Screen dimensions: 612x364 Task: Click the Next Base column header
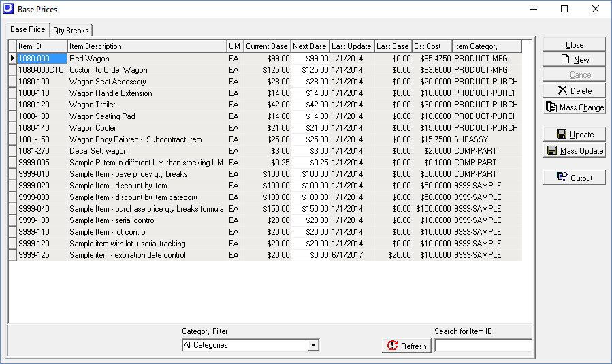click(310, 46)
